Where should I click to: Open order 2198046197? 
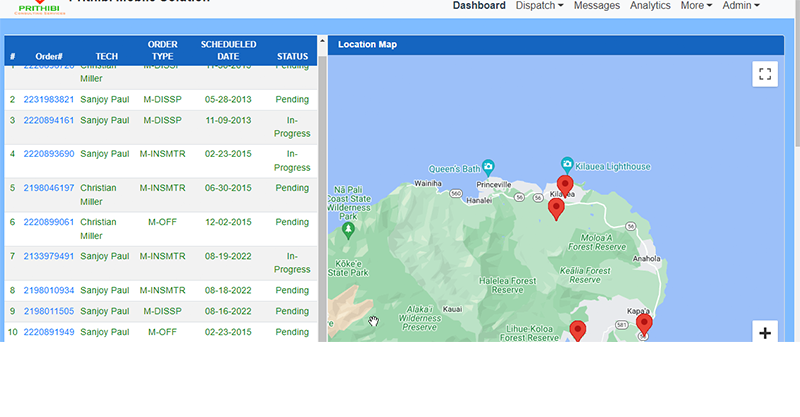click(49, 188)
